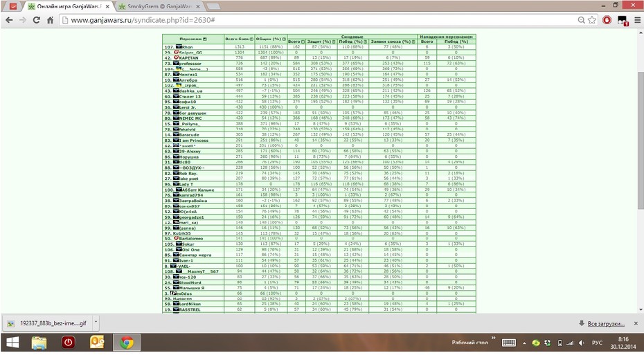Screen dimensions: 644x362
Task: Click Все загрузки link
Action: point(606,324)
